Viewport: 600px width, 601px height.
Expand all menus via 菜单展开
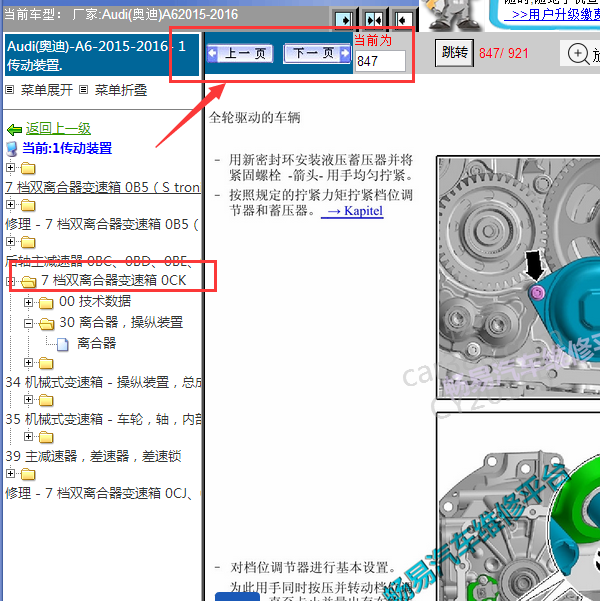click(x=47, y=90)
